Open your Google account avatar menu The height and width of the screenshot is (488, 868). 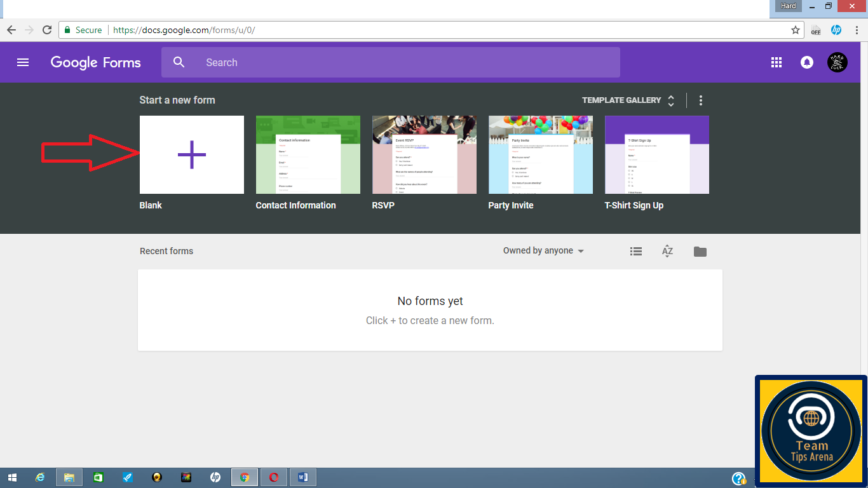pos(837,62)
